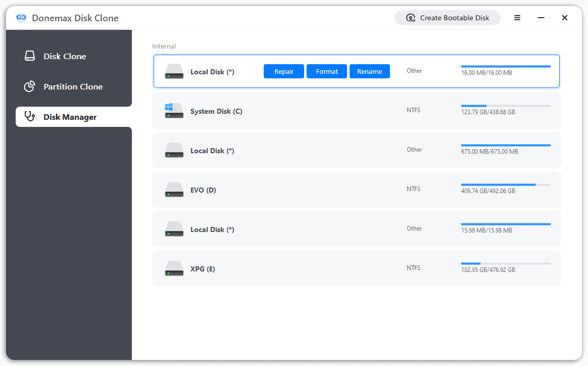Format the selected Local Disk
Image resolution: width=588 pixels, height=366 pixels.
pos(327,71)
